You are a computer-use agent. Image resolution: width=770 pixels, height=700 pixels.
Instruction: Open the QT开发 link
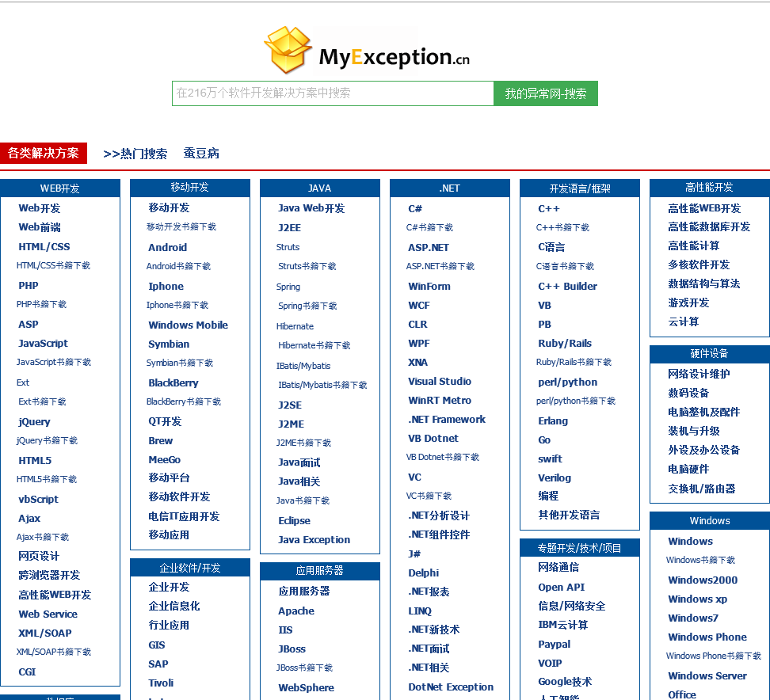point(165,421)
